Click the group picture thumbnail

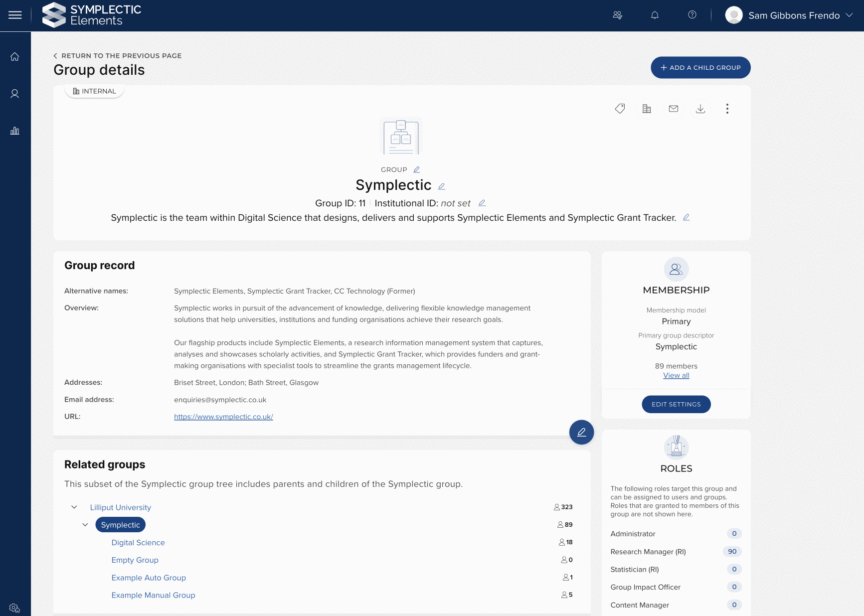point(401,137)
